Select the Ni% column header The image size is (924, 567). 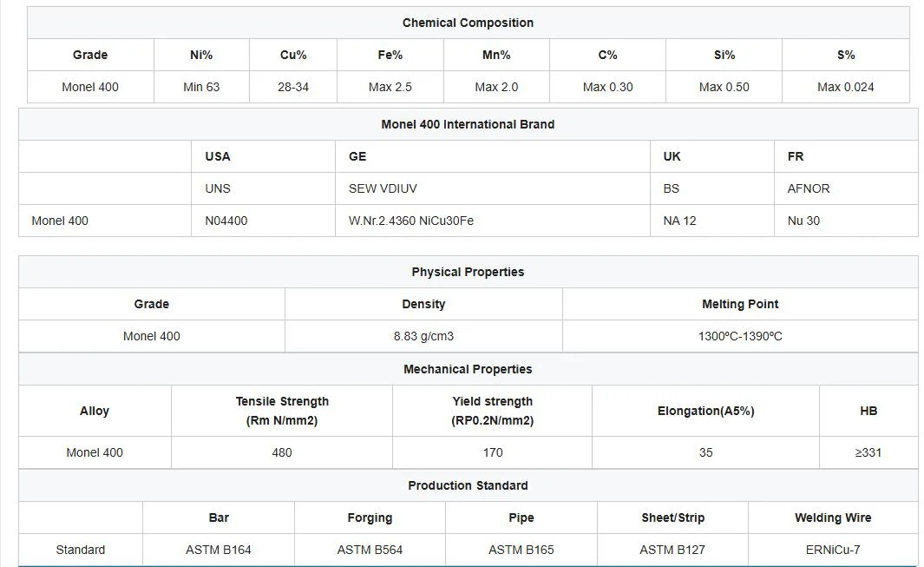point(201,55)
